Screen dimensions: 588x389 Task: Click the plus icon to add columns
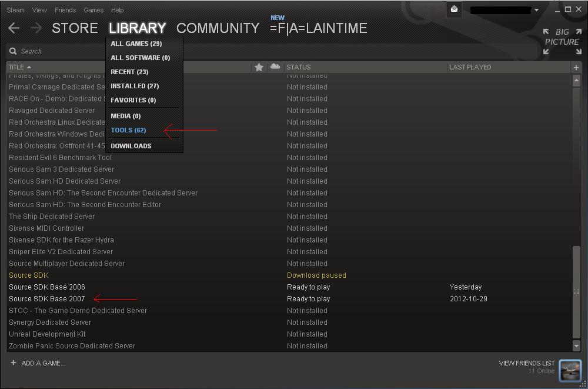[x=576, y=68]
